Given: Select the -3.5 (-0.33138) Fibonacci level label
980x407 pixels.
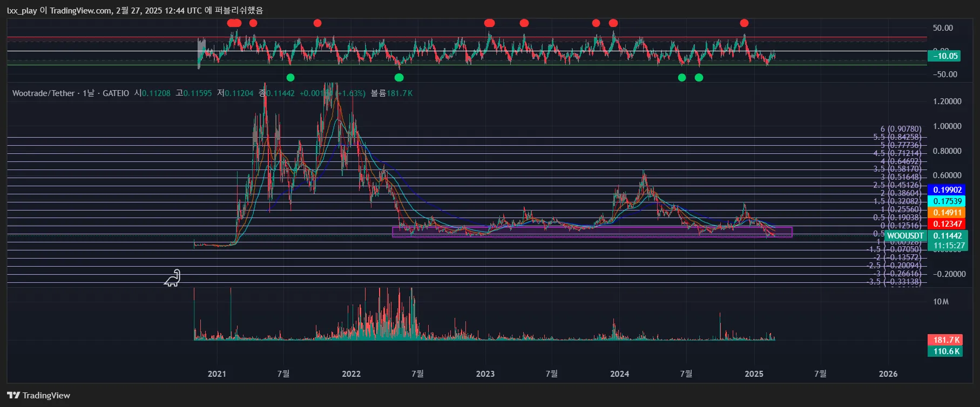Looking at the screenshot, I should (x=894, y=282).
